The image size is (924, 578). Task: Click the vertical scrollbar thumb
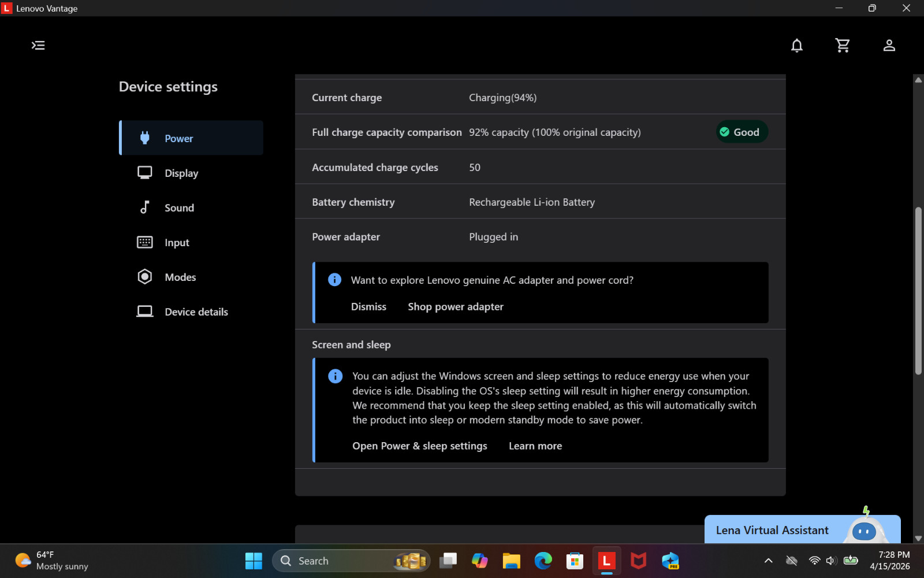pyautogui.click(x=918, y=291)
